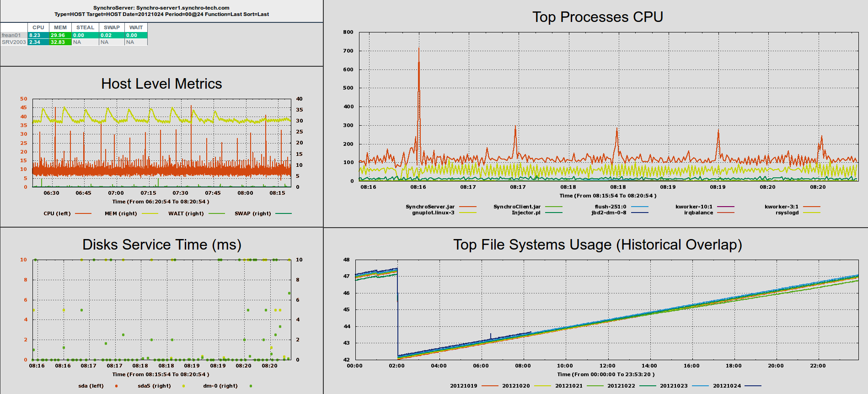Click the Top File Systems Usage title
The width and height of the screenshot is (868, 394).
tap(597, 245)
